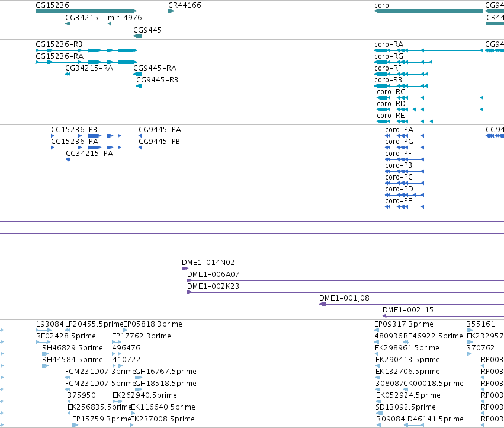This screenshot has height=428, width=504.
Task: Select the 410722 feature
Action: point(118,366)
